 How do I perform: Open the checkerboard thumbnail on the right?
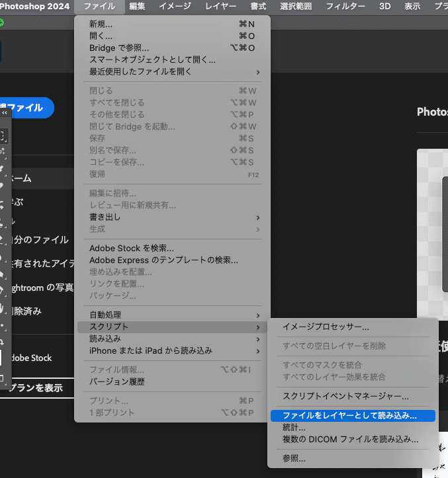pyautogui.click(x=432, y=235)
